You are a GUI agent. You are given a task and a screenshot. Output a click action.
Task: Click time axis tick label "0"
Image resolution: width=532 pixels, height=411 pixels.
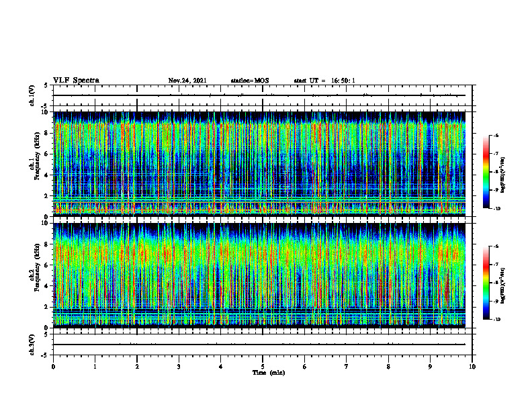53,367
